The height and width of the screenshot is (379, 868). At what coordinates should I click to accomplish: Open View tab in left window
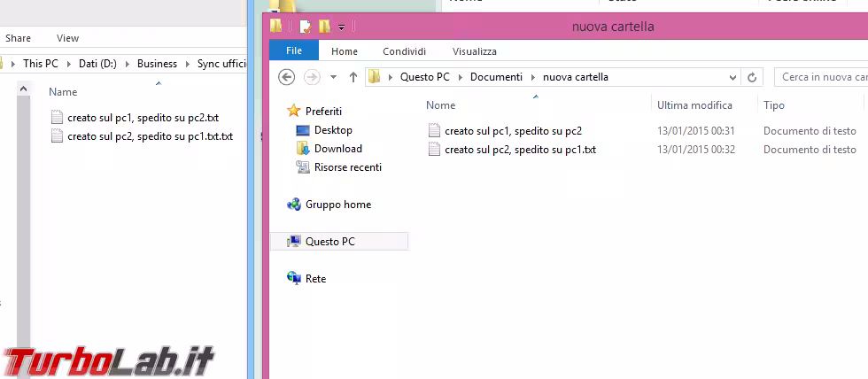pos(67,38)
